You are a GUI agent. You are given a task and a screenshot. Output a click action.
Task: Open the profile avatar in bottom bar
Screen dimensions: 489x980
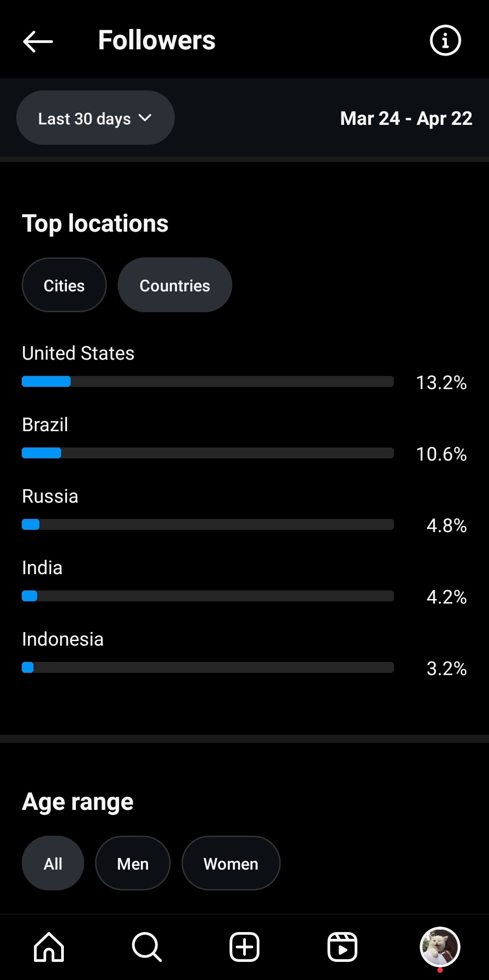coord(440,947)
